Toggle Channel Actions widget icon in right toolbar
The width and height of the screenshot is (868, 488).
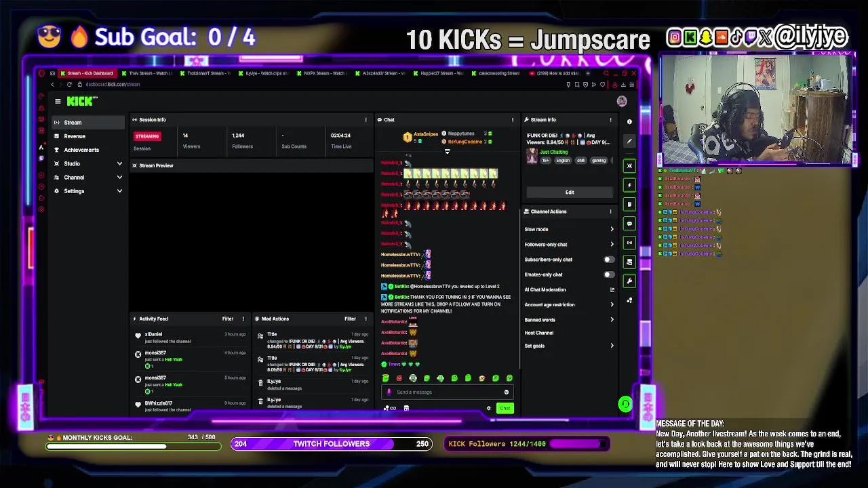point(629,262)
